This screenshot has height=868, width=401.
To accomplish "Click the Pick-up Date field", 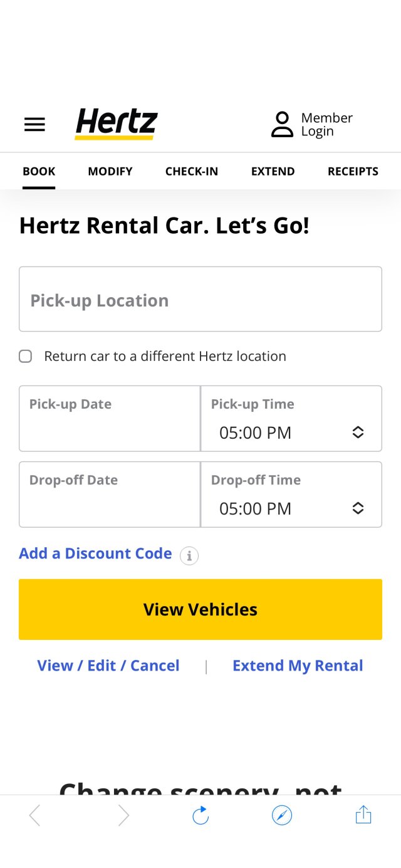I will point(109,418).
